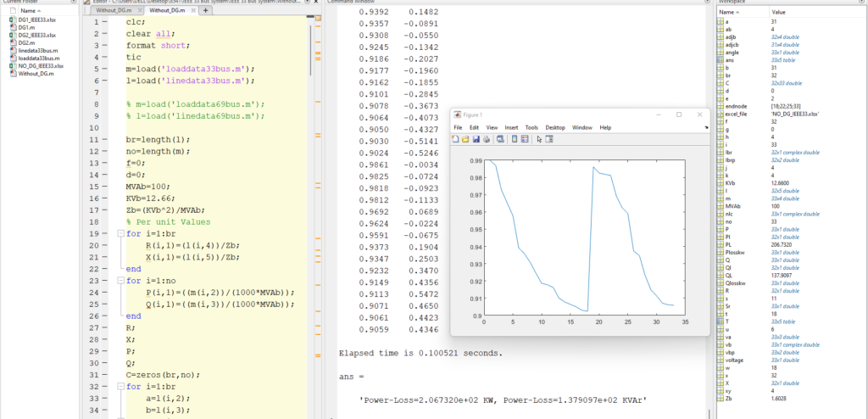Click the icon beside workspace variable excel_file
This screenshot has width=868, height=419.
[x=721, y=114]
